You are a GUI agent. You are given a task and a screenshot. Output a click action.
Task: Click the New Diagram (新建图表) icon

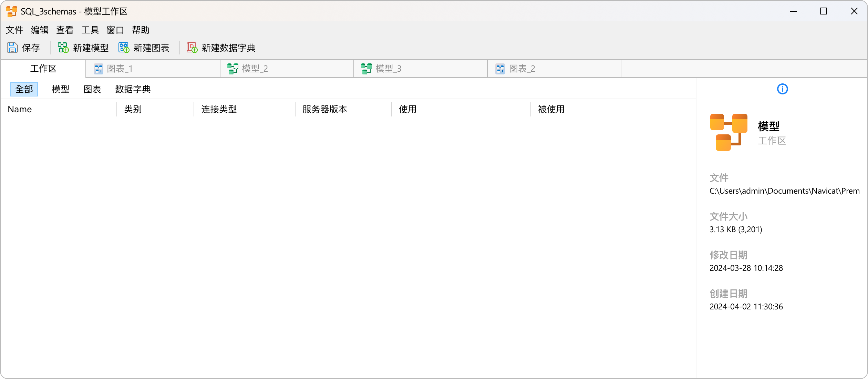(124, 48)
